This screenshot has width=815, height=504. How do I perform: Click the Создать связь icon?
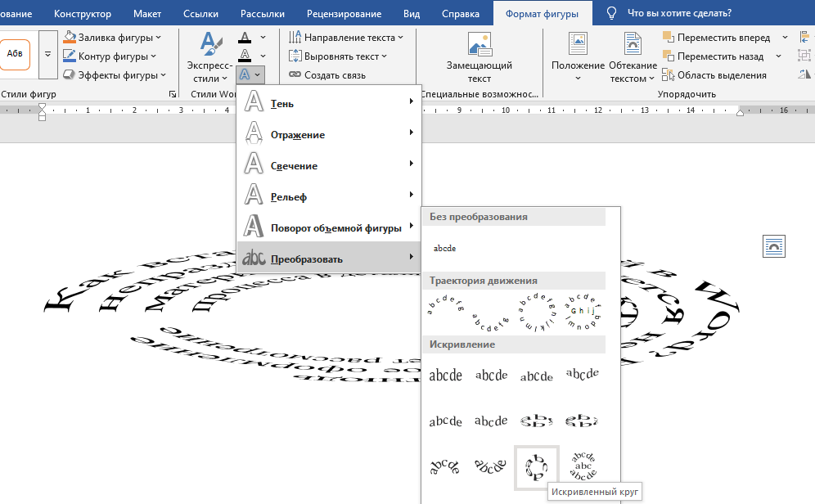point(295,74)
